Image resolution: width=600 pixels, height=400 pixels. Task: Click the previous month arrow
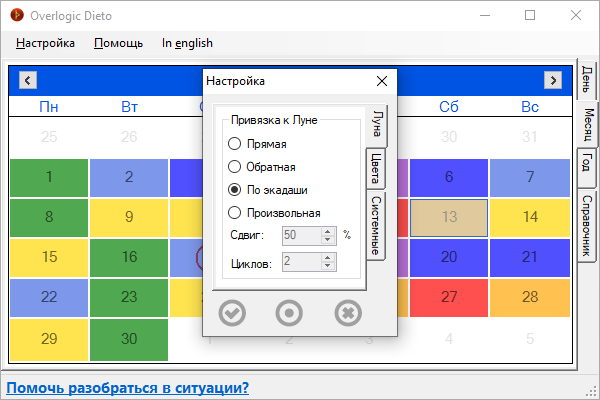28,80
